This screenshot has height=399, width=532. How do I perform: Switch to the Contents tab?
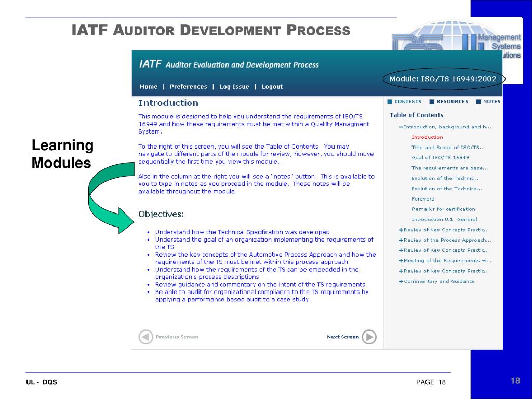point(404,101)
